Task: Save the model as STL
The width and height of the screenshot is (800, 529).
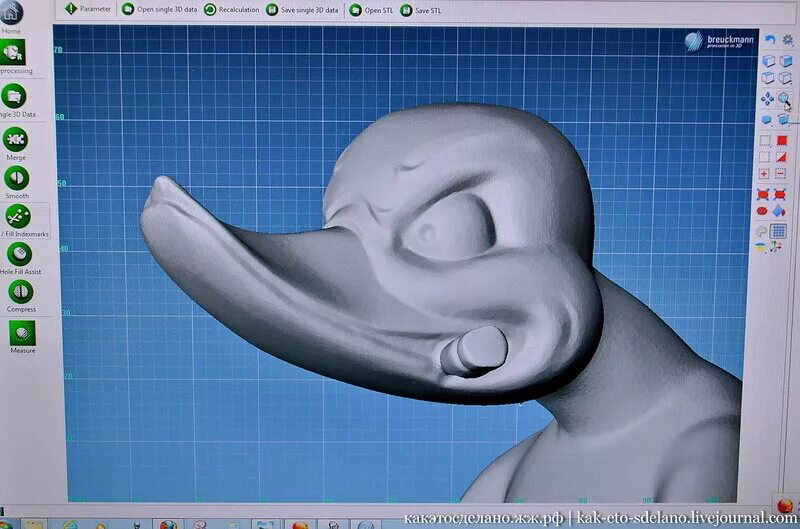Action: [421, 10]
